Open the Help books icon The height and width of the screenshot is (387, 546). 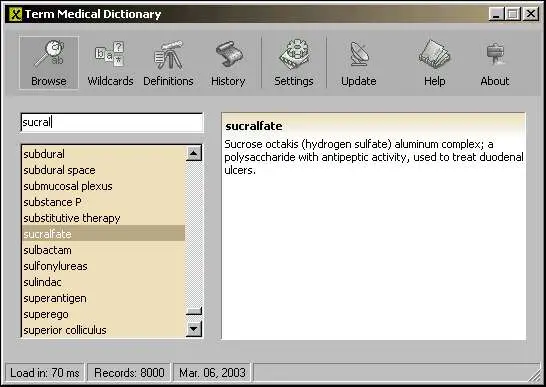point(435,63)
